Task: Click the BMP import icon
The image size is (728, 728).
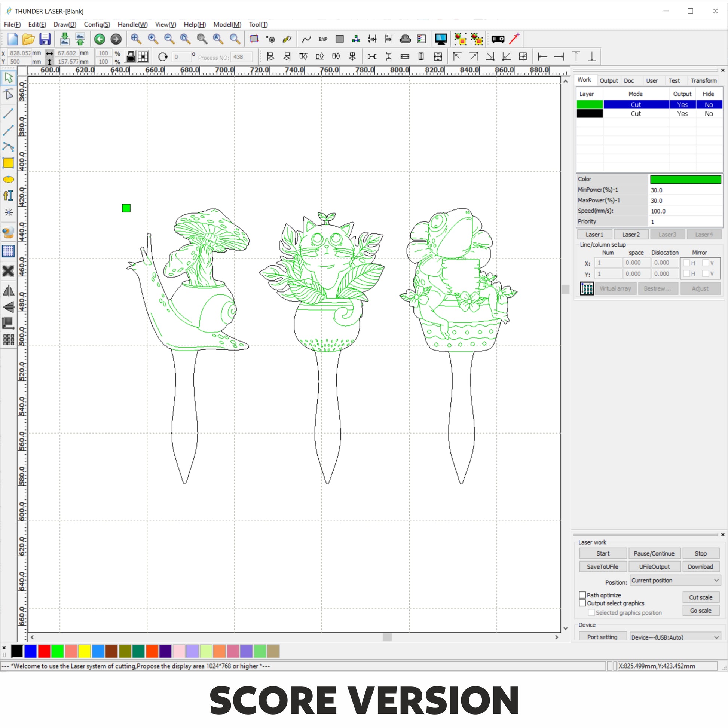Action: coord(323,39)
